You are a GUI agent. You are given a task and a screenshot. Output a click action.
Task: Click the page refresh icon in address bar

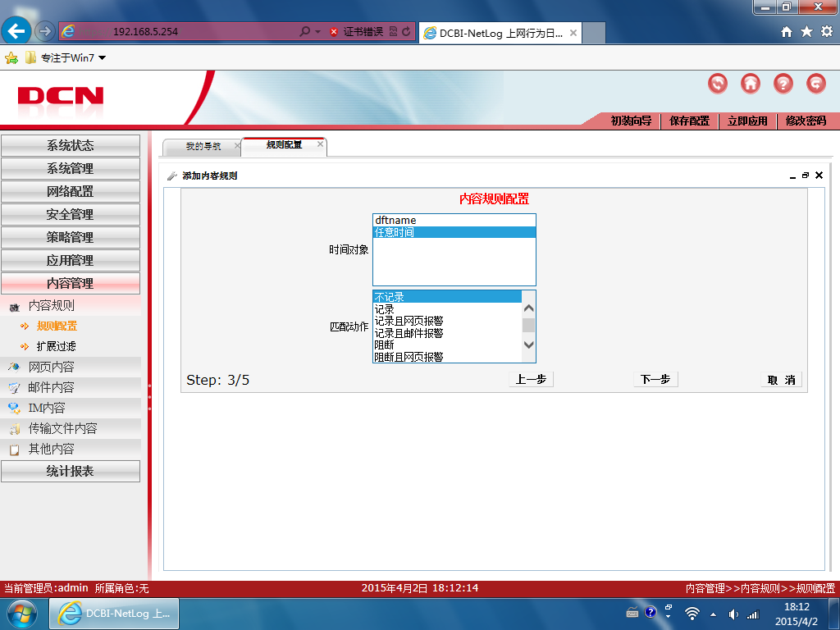pyautogui.click(x=406, y=32)
